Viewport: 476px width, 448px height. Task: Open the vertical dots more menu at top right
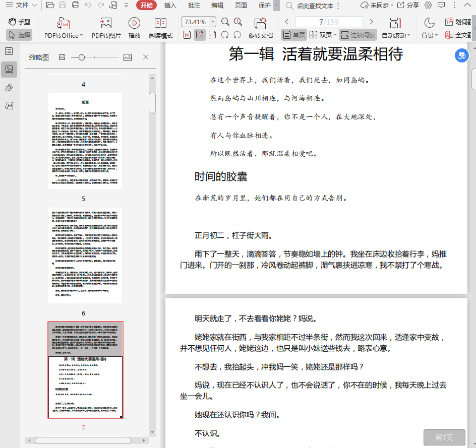tap(454, 5)
